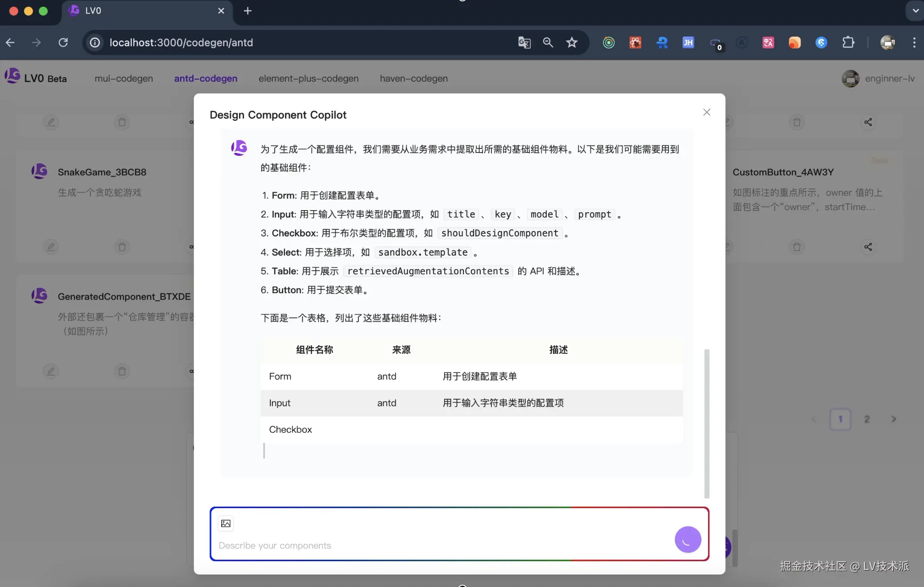Click the Google Translate icon in address bar
The height and width of the screenshot is (587, 924).
tap(524, 42)
